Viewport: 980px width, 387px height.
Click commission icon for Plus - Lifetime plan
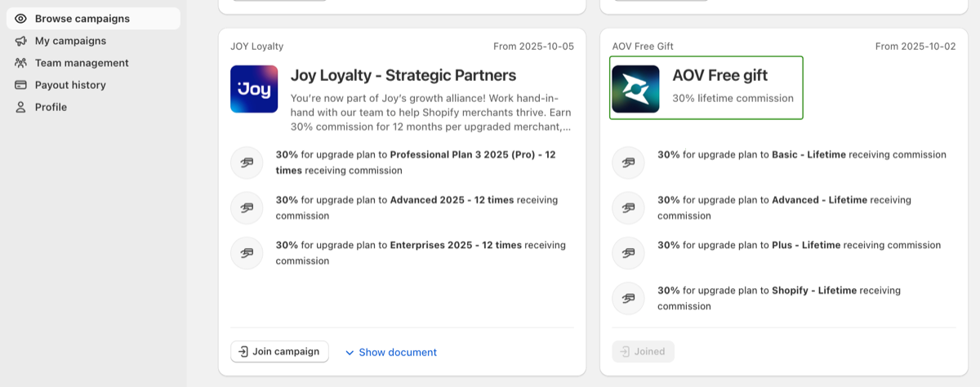click(x=628, y=253)
